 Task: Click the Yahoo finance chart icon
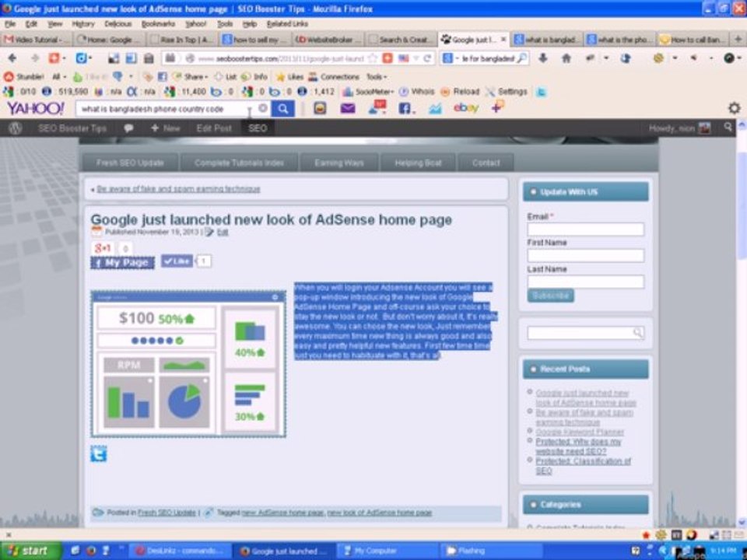pyautogui.click(x=434, y=109)
